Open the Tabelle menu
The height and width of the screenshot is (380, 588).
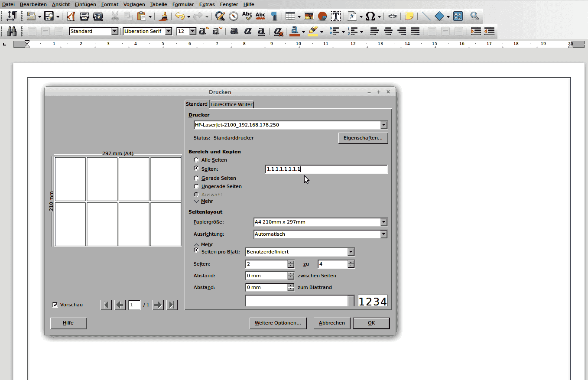tap(159, 4)
